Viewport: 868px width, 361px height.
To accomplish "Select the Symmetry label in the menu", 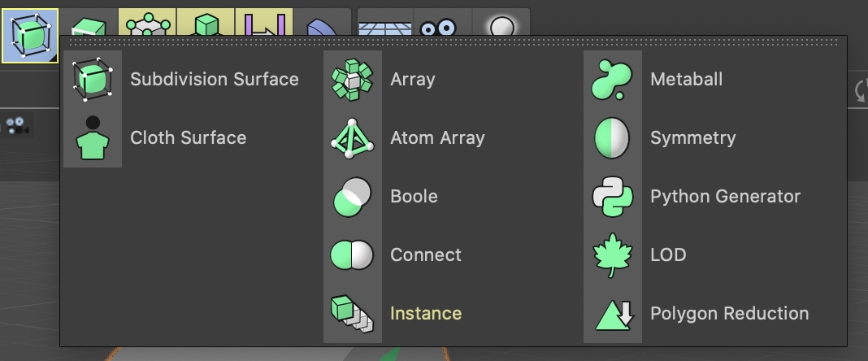I will point(692,138).
